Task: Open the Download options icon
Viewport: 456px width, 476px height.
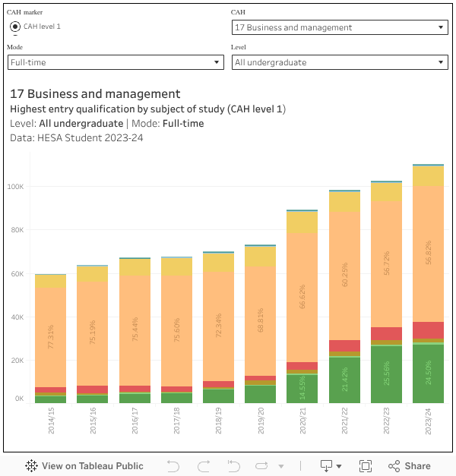Action: click(331, 466)
